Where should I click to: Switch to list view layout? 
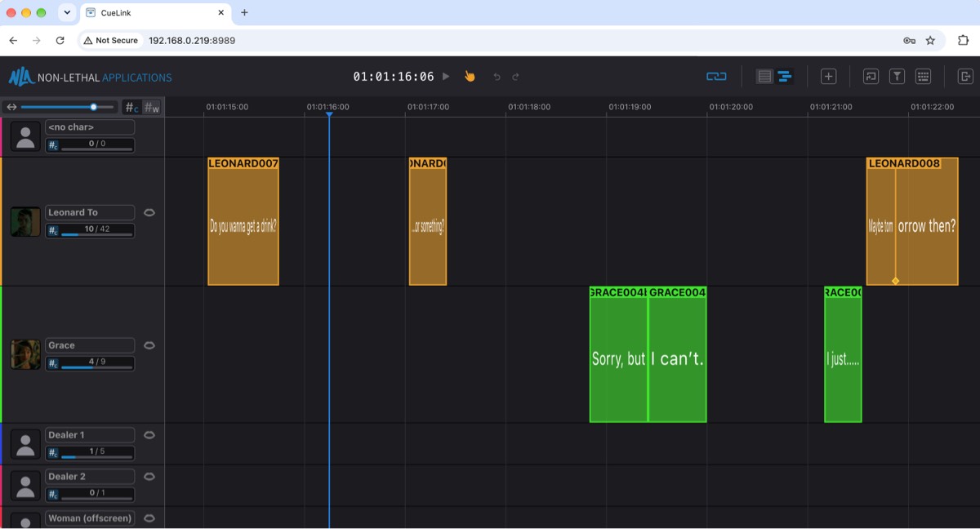pyautogui.click(x=764, y=77)
